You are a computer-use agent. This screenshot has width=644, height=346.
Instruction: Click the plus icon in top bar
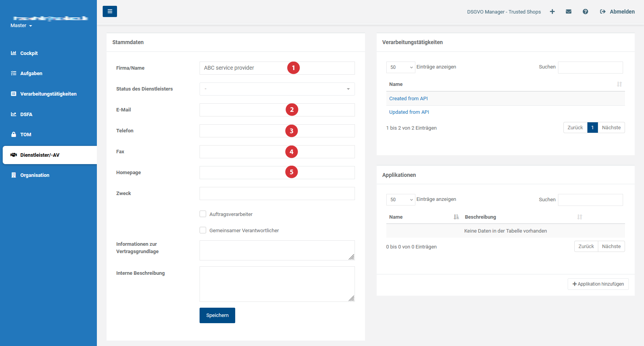[x=552, y=12]
